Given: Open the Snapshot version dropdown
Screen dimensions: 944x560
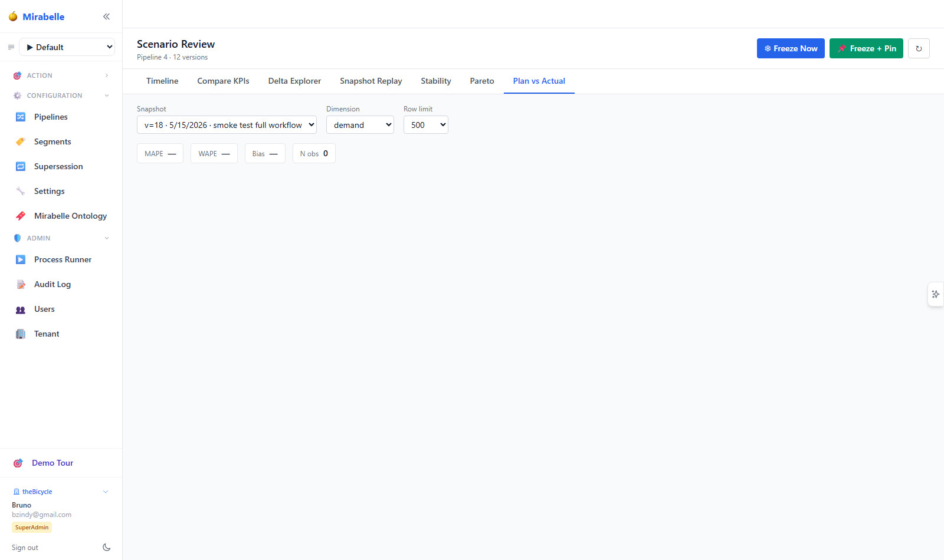Looking at the screenshot, I should click(x=227, y=125).
